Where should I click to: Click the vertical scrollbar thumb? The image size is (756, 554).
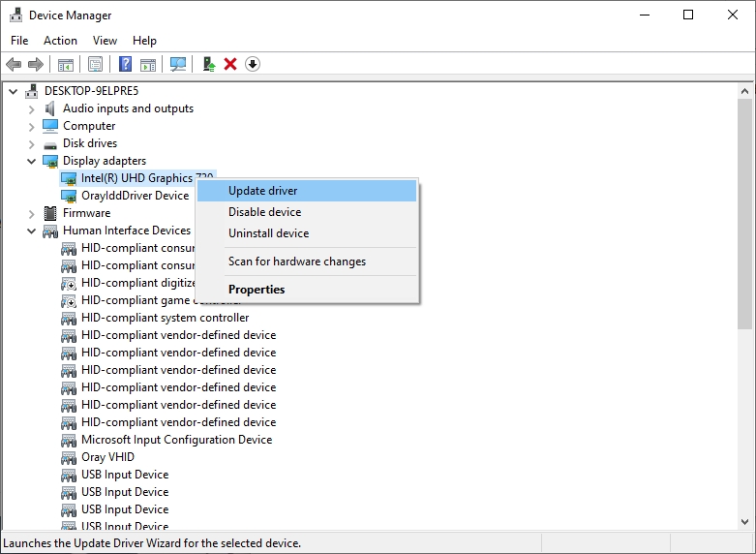744,214
